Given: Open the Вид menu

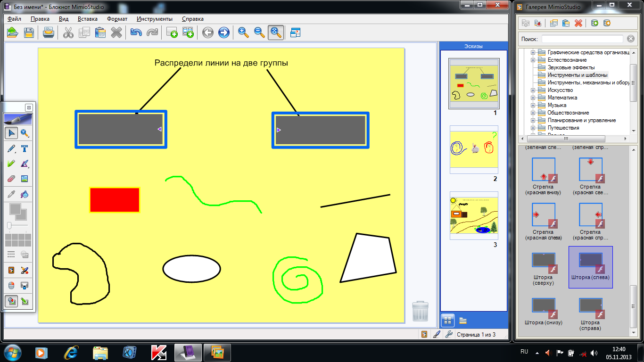Looking at the screenshot, I should tap(64, 19).
